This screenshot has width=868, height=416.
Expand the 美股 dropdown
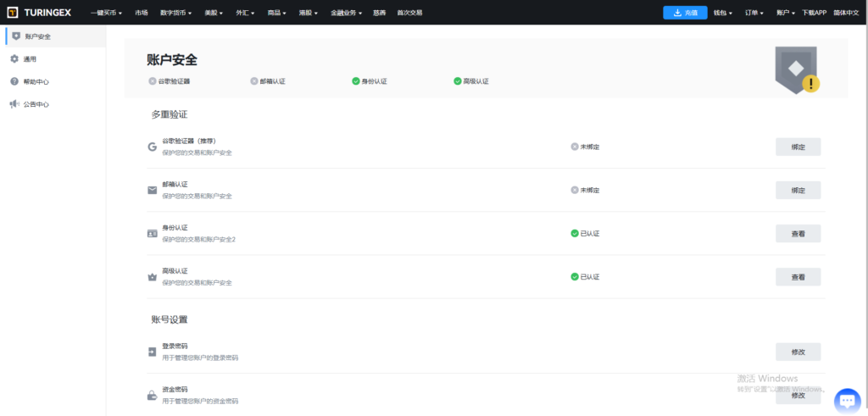click(x=213, y=13)
